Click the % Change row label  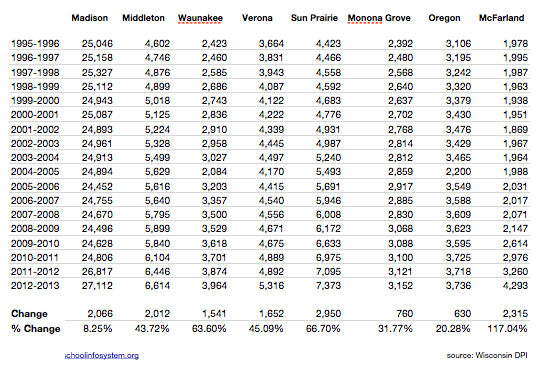pyautogui.click(x=36, y=329)
